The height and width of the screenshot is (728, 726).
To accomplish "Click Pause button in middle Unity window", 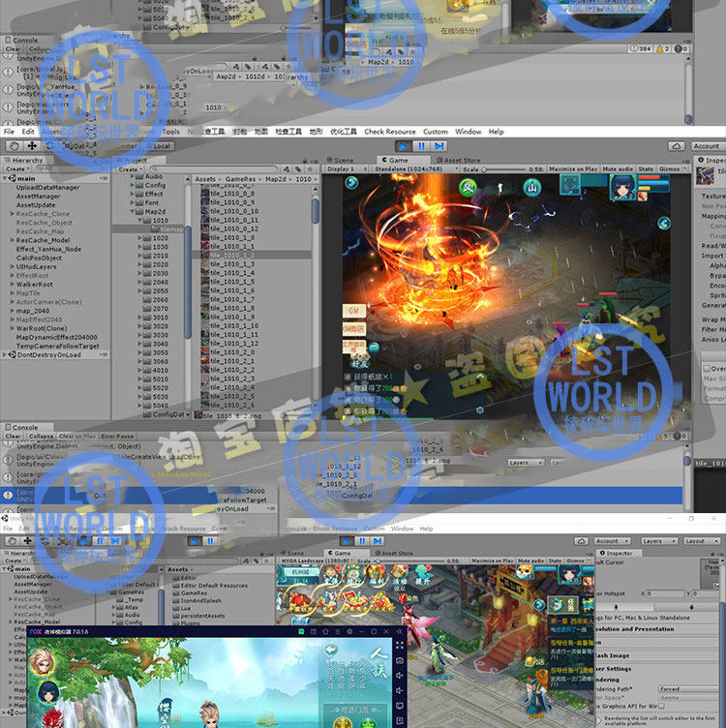I will (421, 146).
